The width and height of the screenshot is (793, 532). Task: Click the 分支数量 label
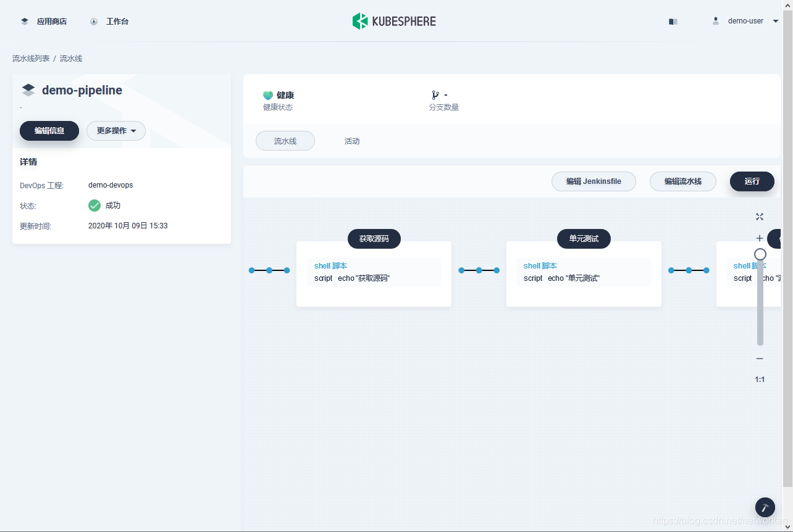(444, 107)
